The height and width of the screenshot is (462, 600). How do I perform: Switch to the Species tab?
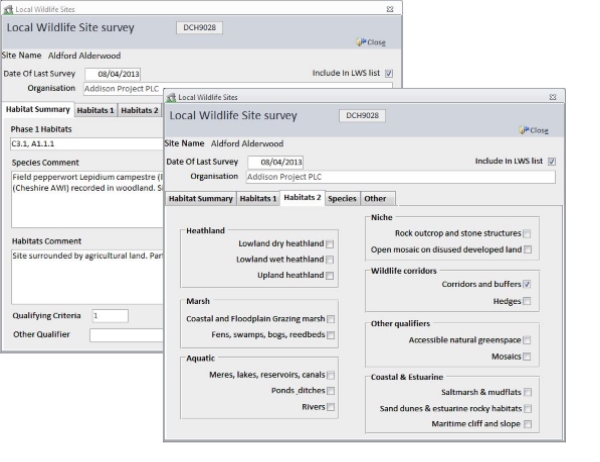(x=342, y=199)
